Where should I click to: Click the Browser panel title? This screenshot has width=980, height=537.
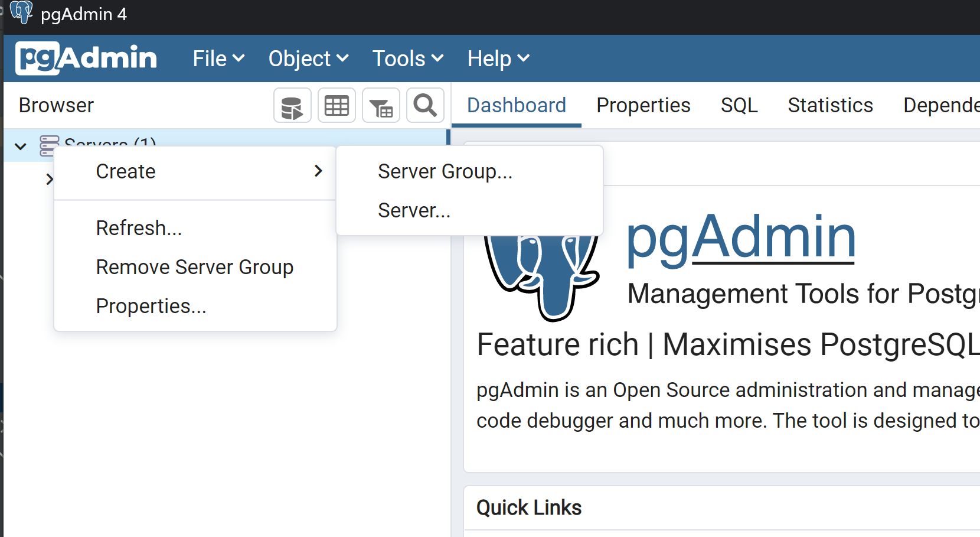[56, 105]
